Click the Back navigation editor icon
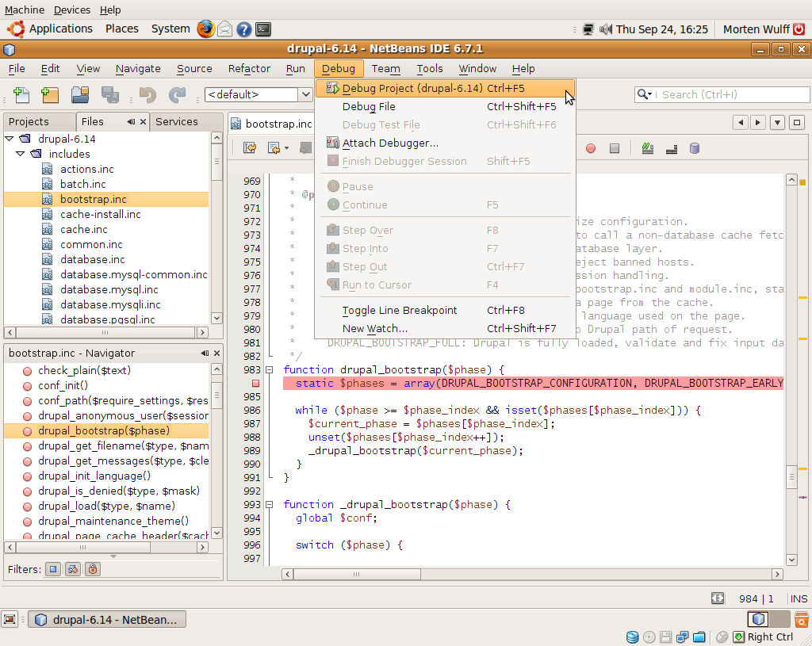 click(274, 148)
